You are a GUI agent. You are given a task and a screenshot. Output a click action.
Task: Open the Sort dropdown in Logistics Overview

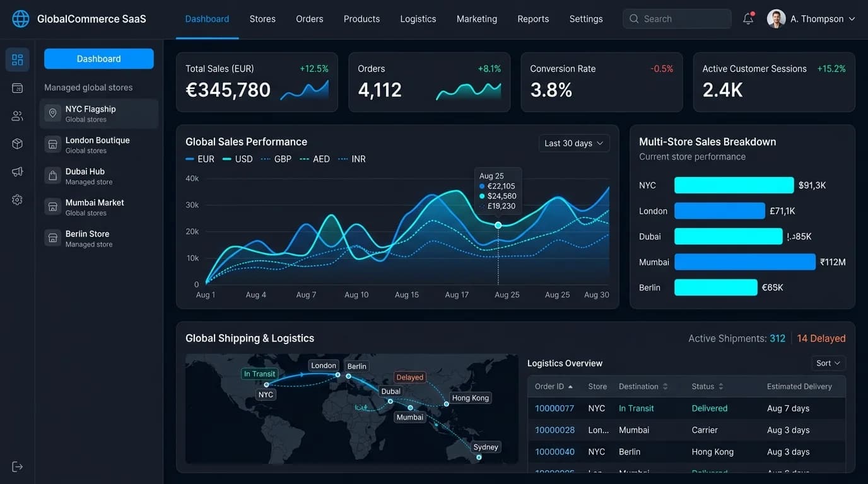[828, 363]
